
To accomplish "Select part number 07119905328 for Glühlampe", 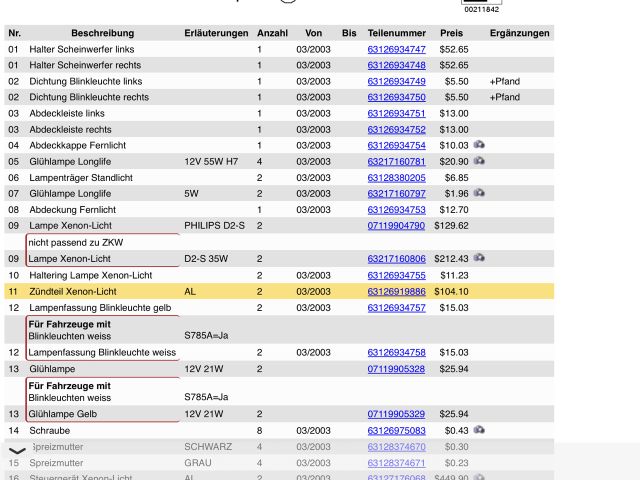I will tap(396, 369).
